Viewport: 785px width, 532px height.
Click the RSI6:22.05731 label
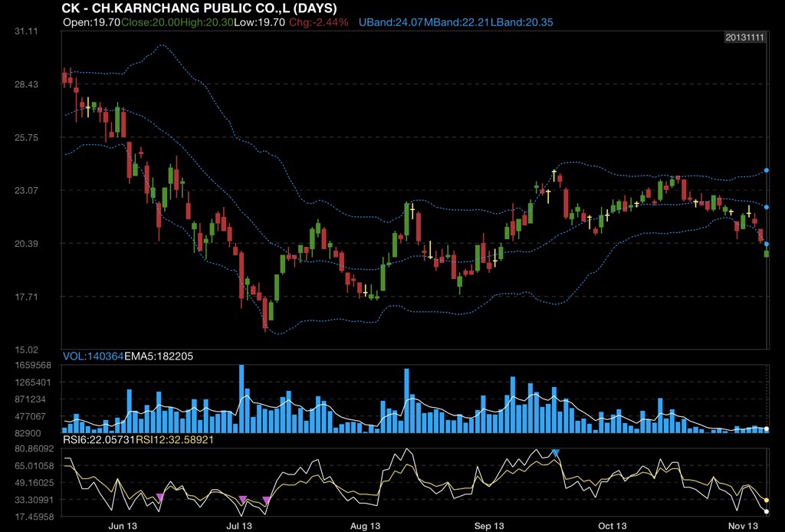(x=99, y=440)
